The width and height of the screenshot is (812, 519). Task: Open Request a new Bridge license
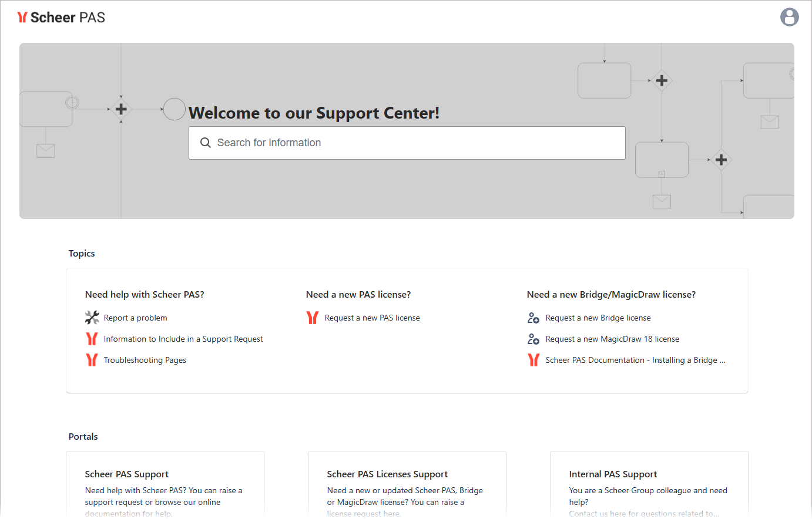[598, 318]
